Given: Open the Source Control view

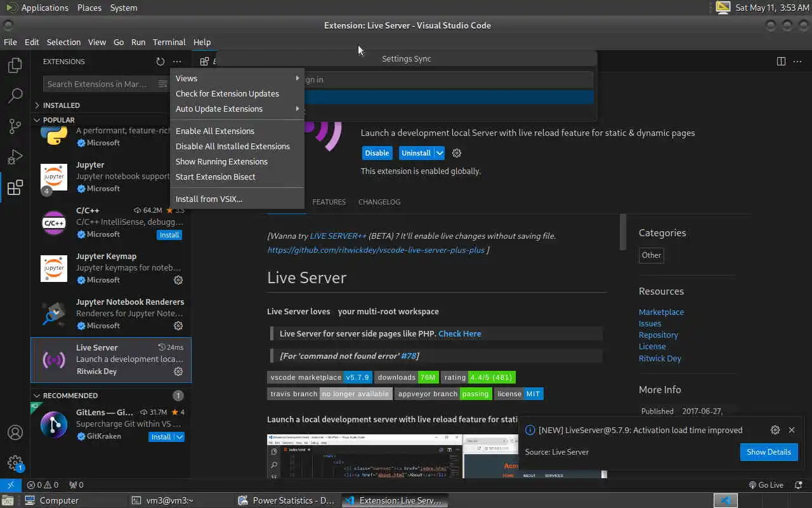Looking at the screenshot, I should [15, 126].
